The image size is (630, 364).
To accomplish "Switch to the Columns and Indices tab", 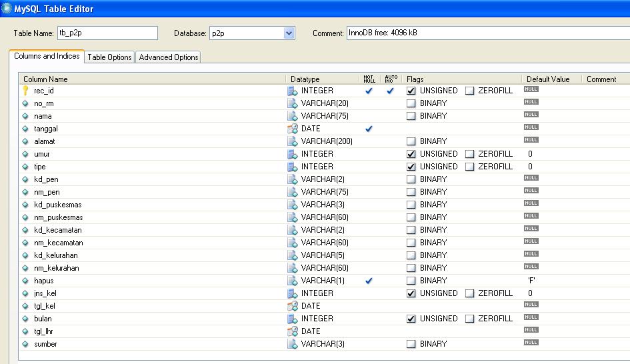I will pyautogui.click(x=47, y=56).
